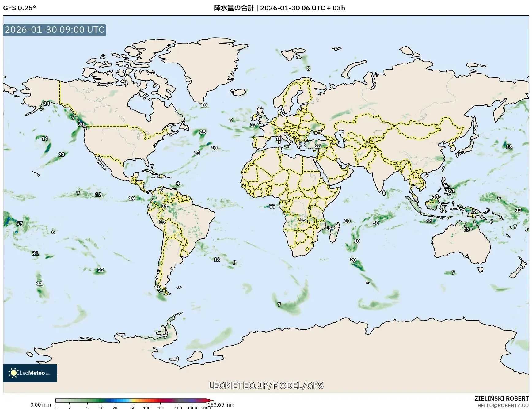Click the 81 marker near the Philippines

click(x=452, y=191)
